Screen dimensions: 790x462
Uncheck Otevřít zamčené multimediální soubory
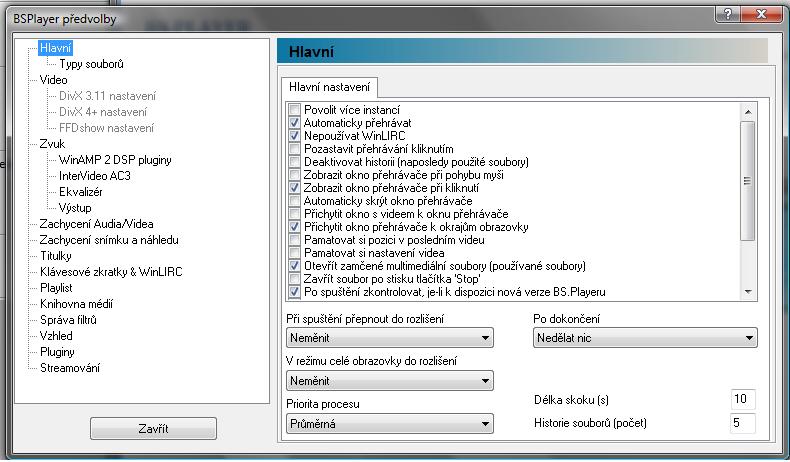click(295, 266)
